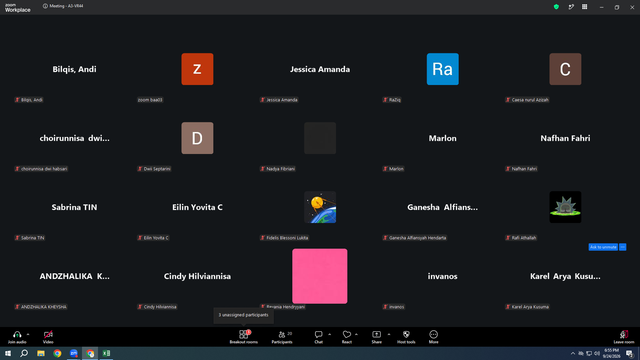Click the large 'invanos' tile name
Image resolution: width=640 pixels, height=360 pixels.
point(442,276)
